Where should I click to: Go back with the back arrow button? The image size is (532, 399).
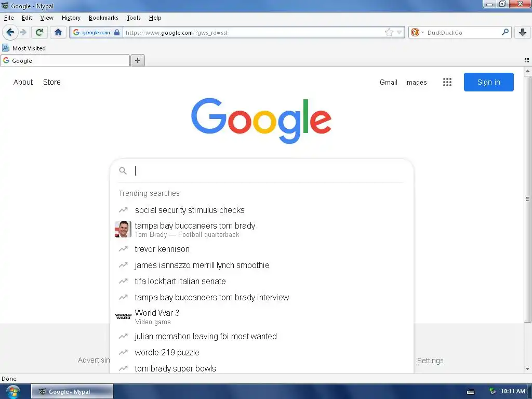[10, 33]
